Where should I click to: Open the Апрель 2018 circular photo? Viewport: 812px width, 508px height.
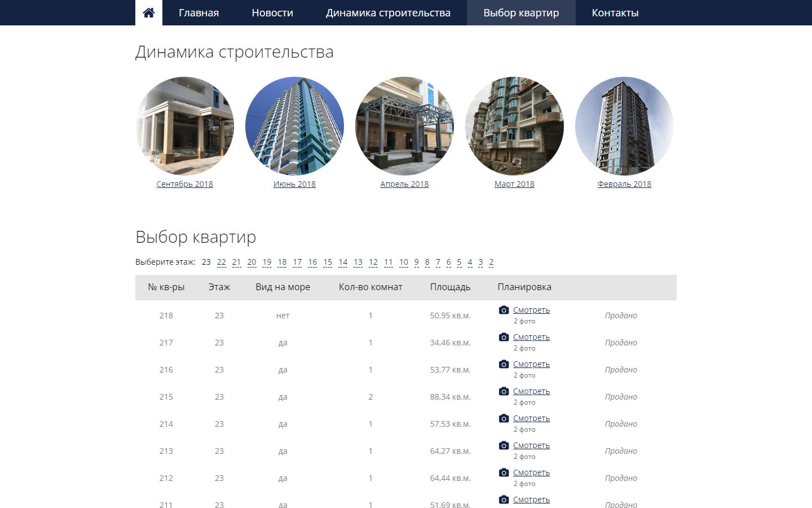(x=404, y=126)
